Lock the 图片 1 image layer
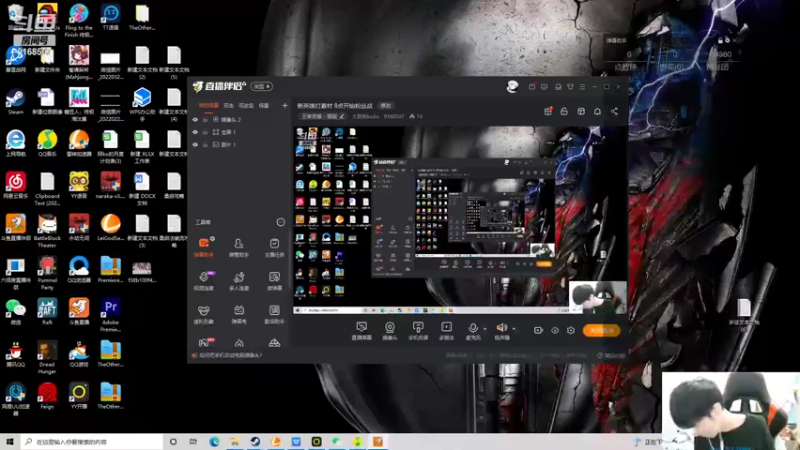The width and height of the screenshot is (800, 450). 205,145
